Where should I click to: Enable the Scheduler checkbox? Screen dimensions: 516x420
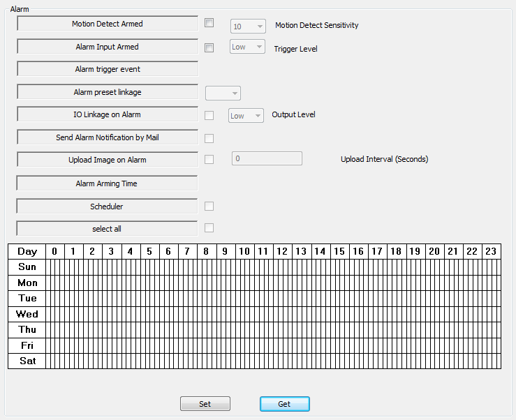(x=209, y=207)
